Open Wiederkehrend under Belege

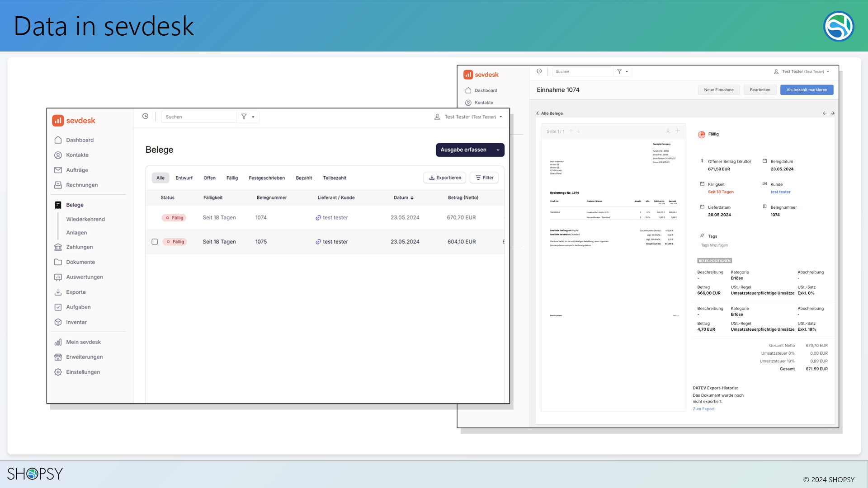[85, 219]
